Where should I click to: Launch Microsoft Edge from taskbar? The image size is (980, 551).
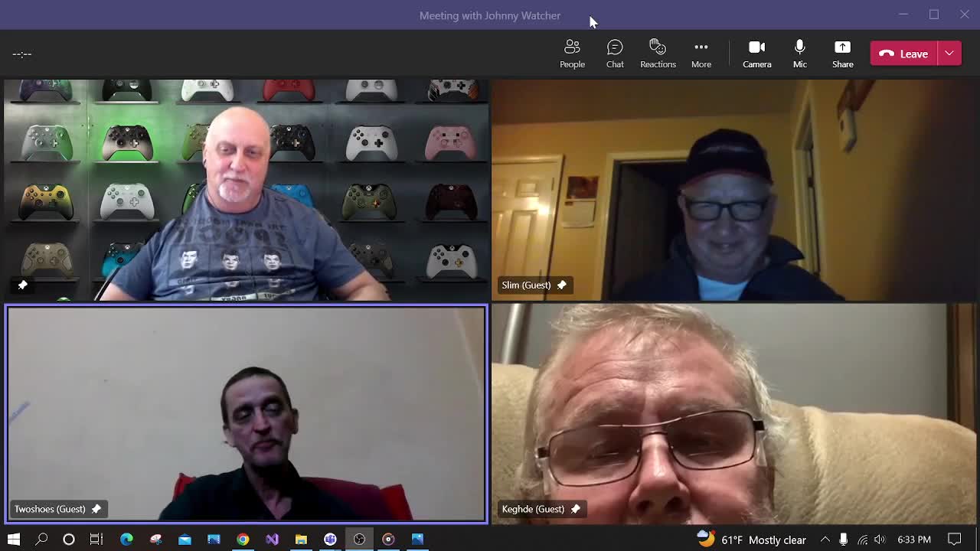126,540
